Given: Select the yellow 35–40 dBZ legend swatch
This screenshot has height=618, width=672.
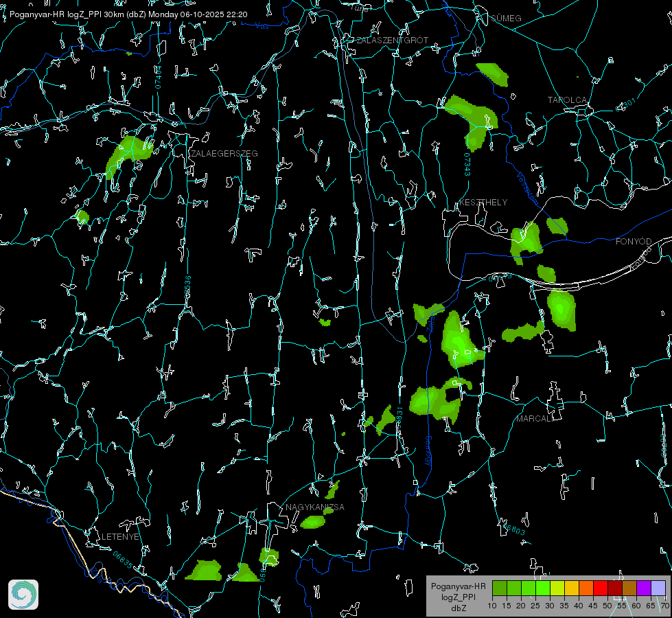Looking at the screenshot, I should (x=571, y=588).
